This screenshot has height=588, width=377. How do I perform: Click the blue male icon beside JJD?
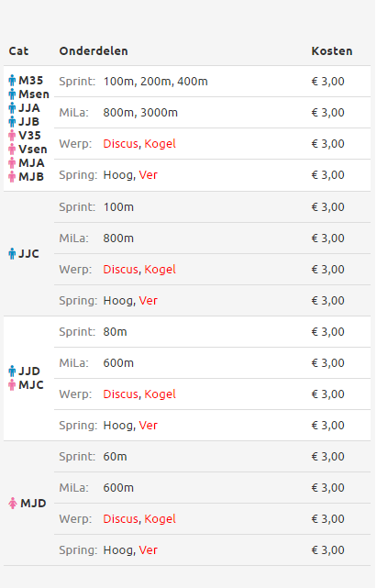tap(12, 372)
